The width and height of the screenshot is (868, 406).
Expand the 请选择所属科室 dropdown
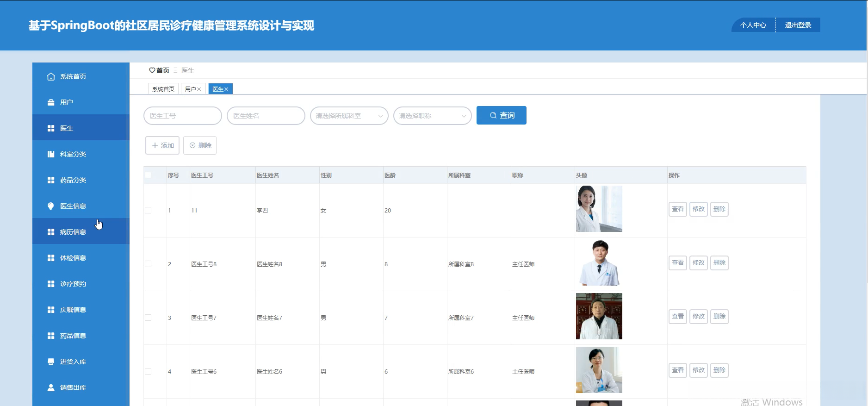(349, 116)
